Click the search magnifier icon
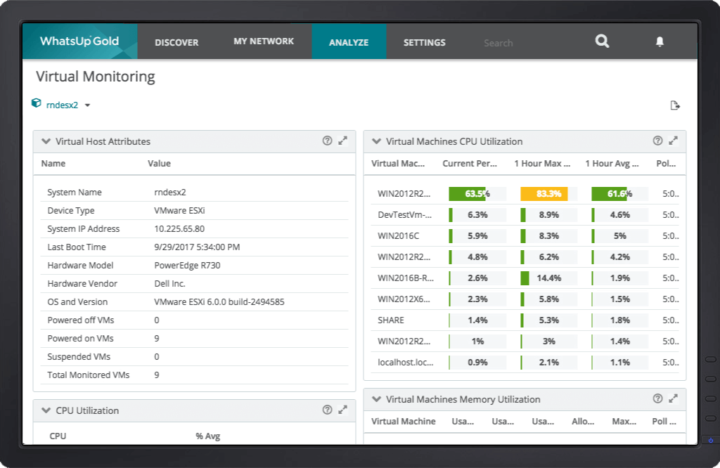The image size is (720, 468). coord(602,41)
